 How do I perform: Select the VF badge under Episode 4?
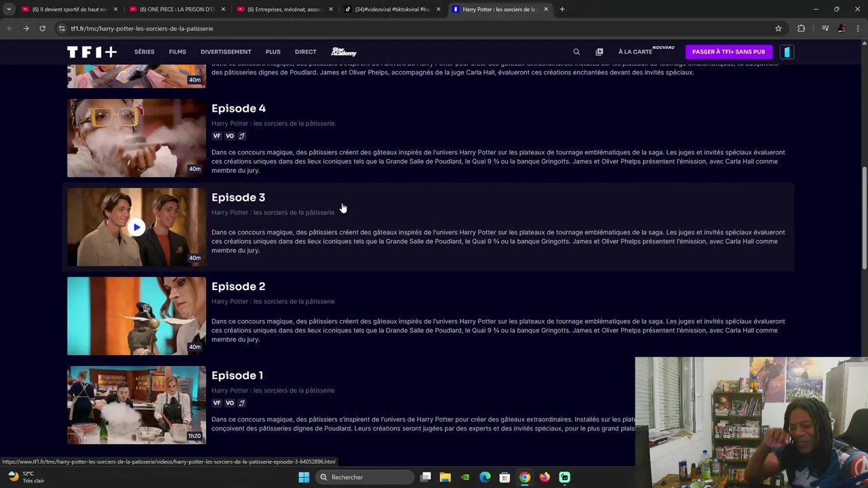tap(217, 136)
